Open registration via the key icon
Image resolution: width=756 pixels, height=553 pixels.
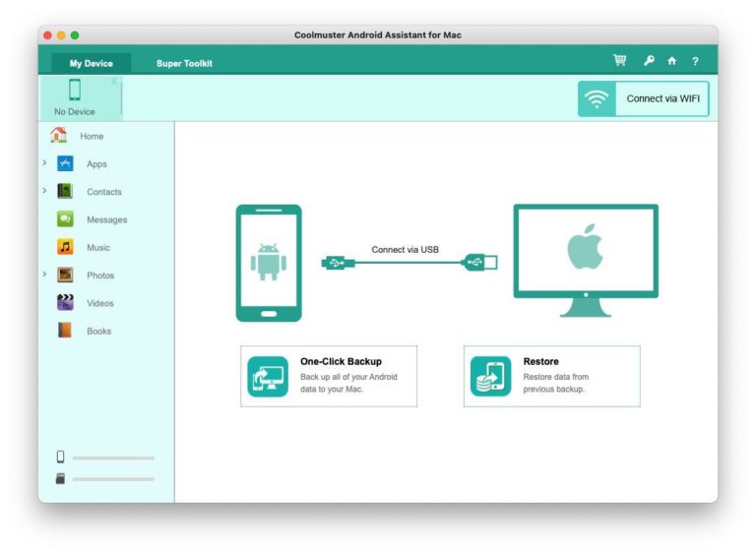click(649, 61)
